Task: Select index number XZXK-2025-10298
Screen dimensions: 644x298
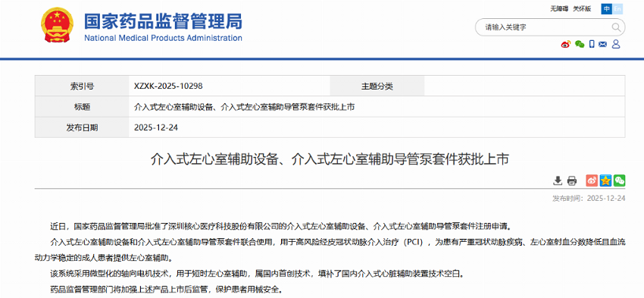Action: pos(168,86)
